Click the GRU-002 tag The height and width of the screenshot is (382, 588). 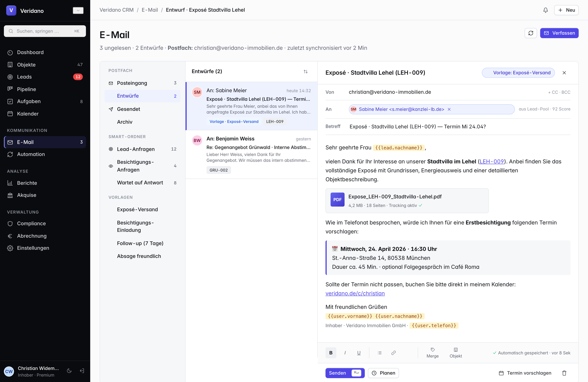click(219, 170)
